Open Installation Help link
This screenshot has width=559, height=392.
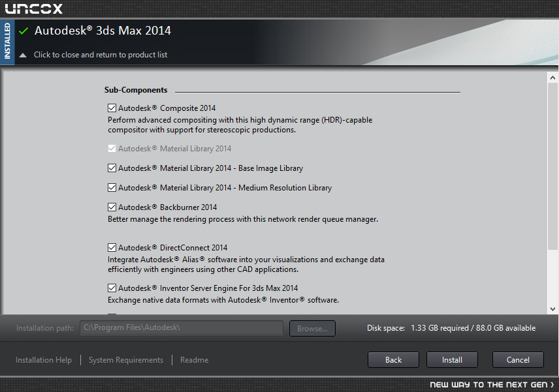coord(44,360)
